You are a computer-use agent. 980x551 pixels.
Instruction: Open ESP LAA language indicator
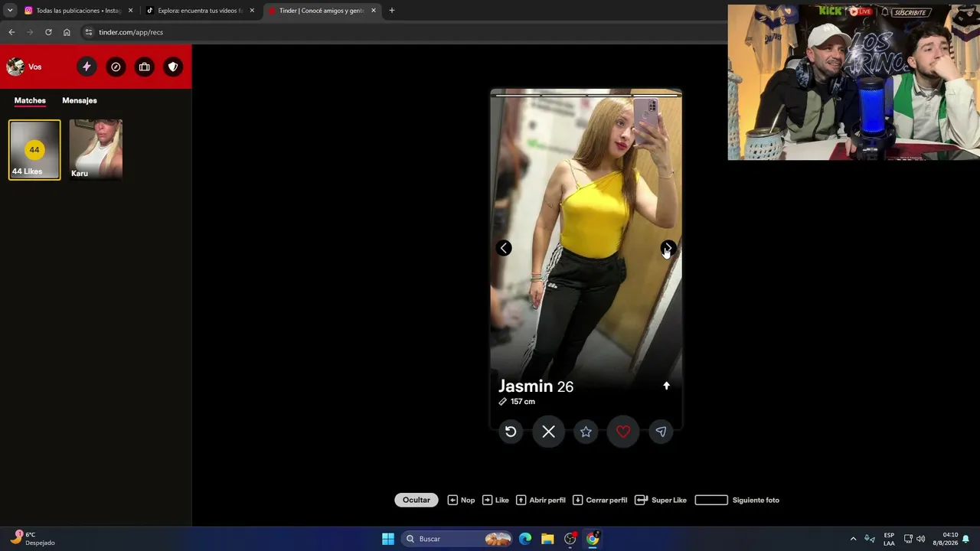[889, 539]
